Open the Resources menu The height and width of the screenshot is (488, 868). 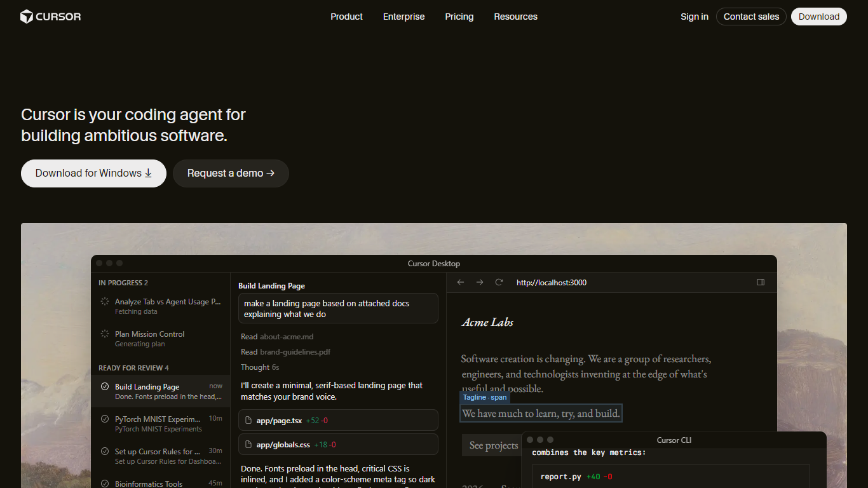pos(515,17)
